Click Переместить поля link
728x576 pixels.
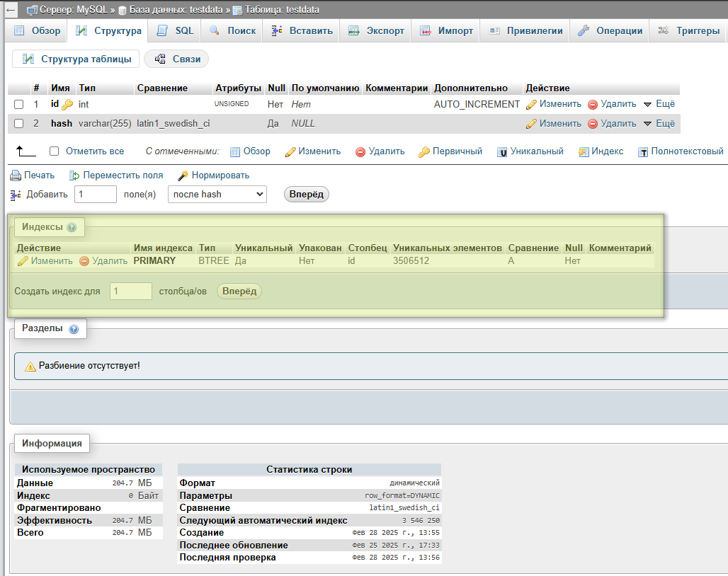tap(123, 175)
